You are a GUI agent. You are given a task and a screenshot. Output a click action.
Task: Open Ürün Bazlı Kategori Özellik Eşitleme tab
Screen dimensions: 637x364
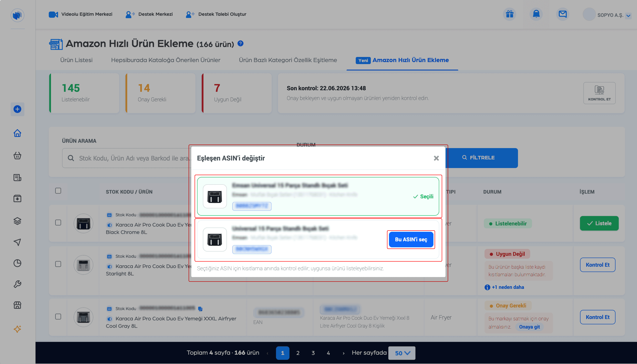[x=288, y=60]
